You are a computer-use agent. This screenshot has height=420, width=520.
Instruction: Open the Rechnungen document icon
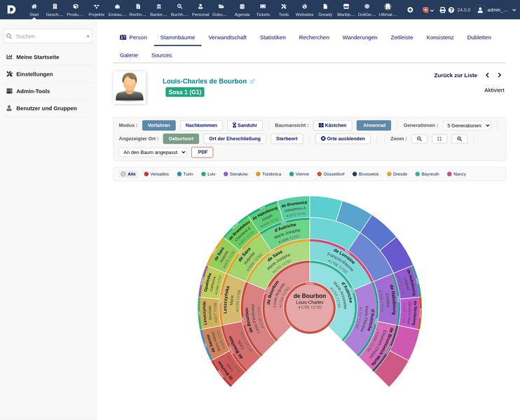138,6
